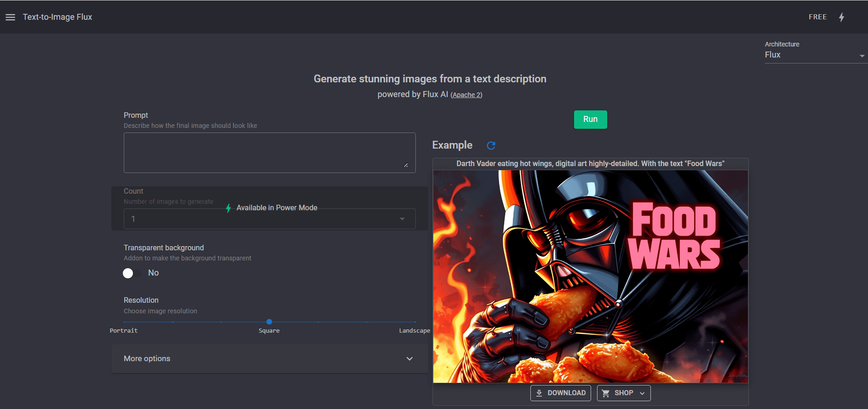Open the SHOP dropdown button

pyautogui.click(x=623, y=393)
